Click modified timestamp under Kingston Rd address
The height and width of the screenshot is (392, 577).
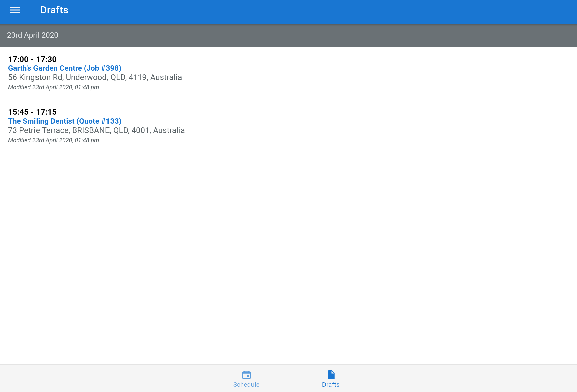tap(54, 87)
